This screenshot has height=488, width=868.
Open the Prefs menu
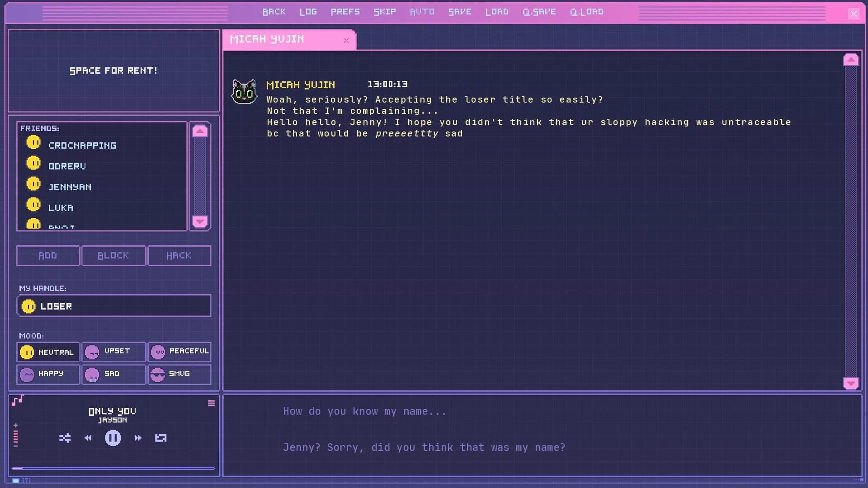tap(345, 12)
